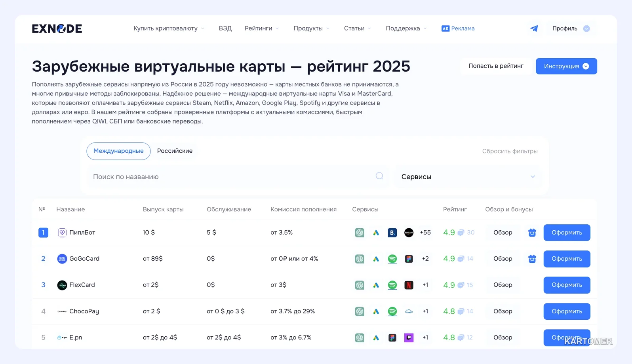Click Оформить for ПиплБот

coord(567,233)
